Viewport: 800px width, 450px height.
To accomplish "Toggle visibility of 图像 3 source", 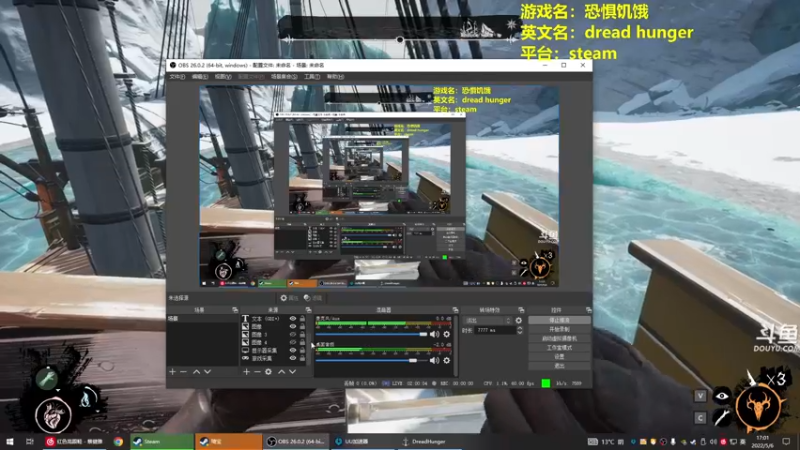I will tap(293, 335).
